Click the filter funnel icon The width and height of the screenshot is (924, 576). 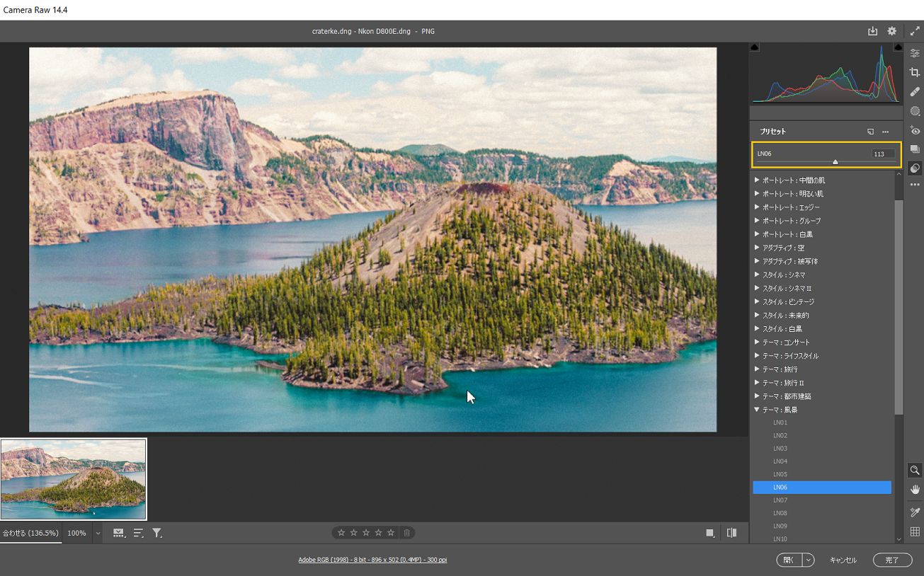157,533
